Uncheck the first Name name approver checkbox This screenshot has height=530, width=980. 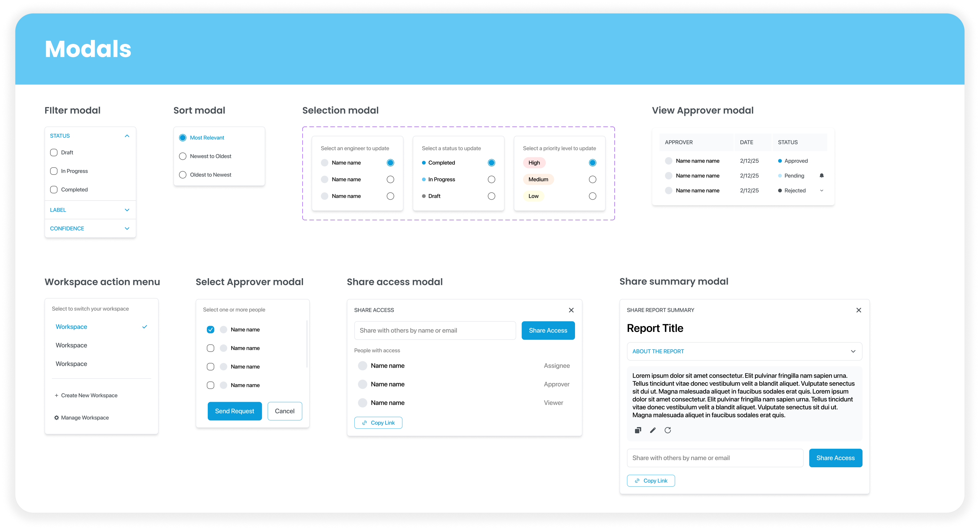(x=211, y=330)
